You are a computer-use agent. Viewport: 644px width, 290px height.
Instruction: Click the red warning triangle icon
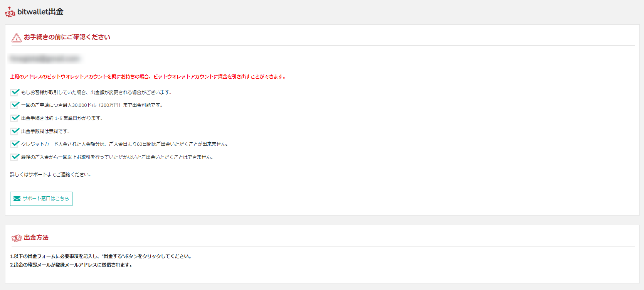17,37
